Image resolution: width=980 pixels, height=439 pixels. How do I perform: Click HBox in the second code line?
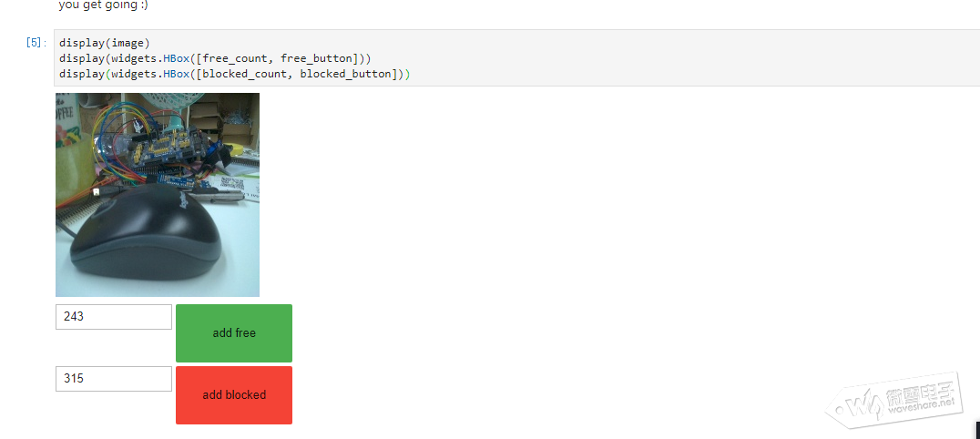pyautogui.click(x=177, y=59)
